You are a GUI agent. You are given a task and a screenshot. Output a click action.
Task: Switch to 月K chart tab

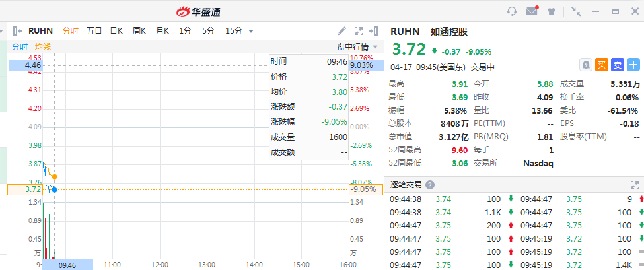tap(162, 31)
